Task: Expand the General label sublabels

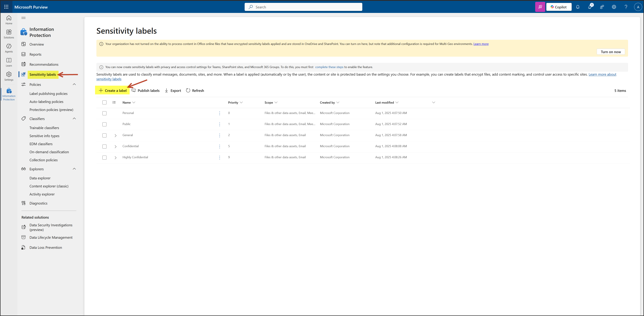Action: click(116, 135)
